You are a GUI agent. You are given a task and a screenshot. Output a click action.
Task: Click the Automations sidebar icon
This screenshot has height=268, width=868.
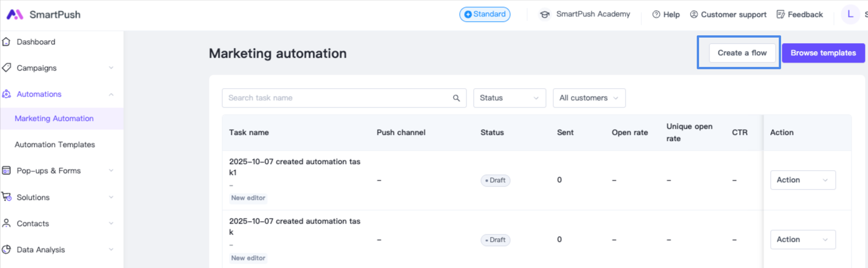pyautogui.click(x=7, y=94)
